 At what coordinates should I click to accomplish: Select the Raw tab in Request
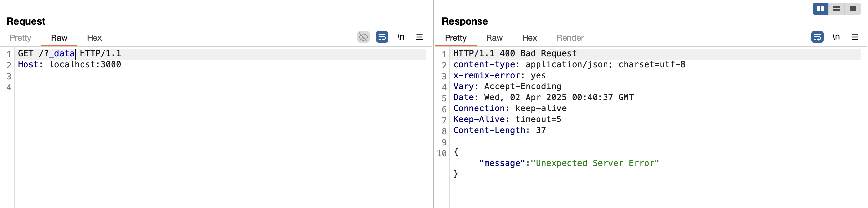click(59, 38)
